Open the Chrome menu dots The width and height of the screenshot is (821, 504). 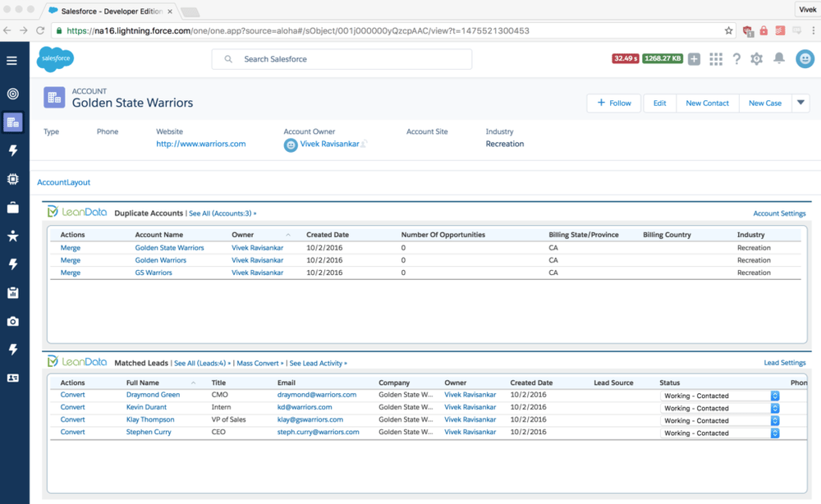click(813, 30)
